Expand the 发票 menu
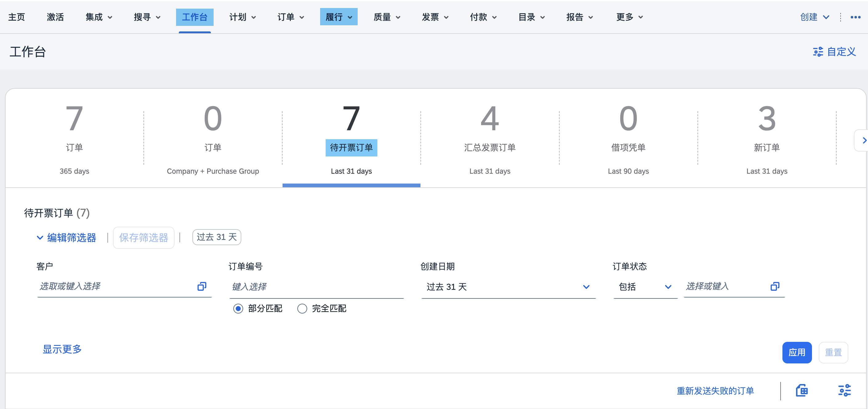This screenshot has height=409, width=868. 435,17
